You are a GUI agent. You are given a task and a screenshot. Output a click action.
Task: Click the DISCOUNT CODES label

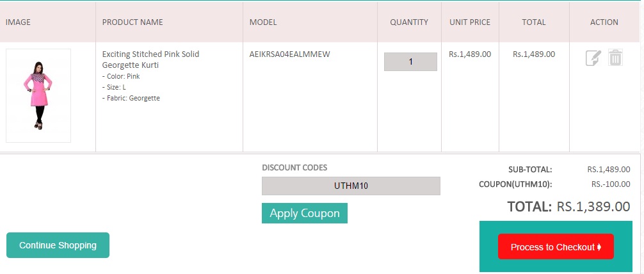pyautogui.click(x=294, y=168)
